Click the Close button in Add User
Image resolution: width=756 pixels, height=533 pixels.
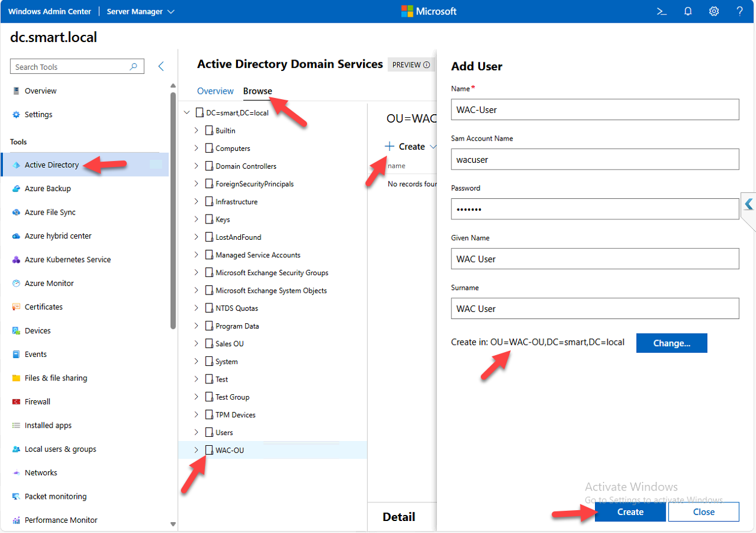(x=704, y=512)
